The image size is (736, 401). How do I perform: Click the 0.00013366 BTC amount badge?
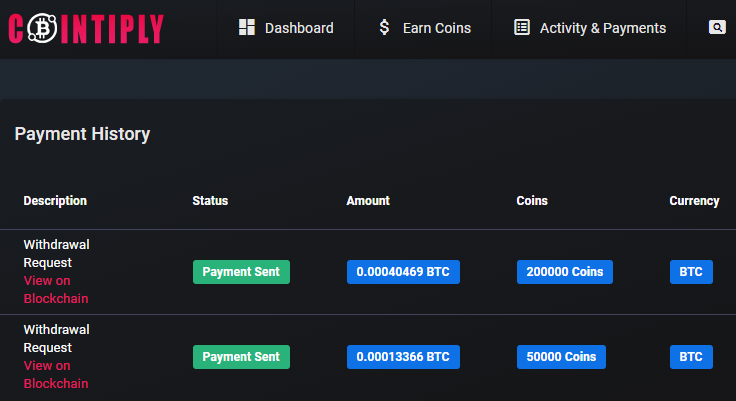(403, 357)
